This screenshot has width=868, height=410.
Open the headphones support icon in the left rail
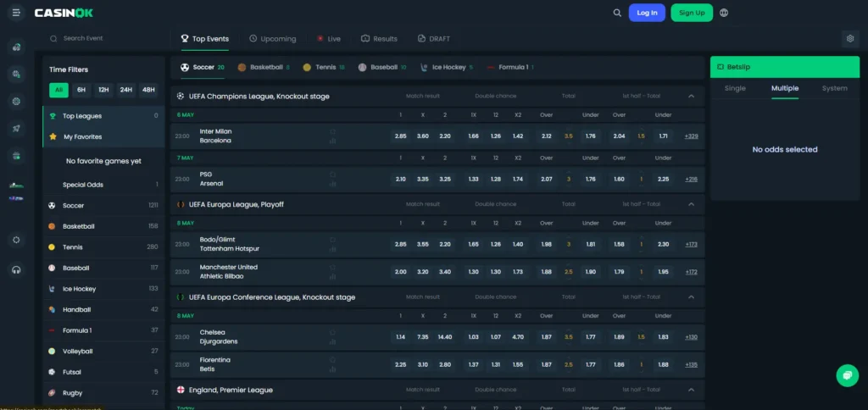(x=16, y=269)
